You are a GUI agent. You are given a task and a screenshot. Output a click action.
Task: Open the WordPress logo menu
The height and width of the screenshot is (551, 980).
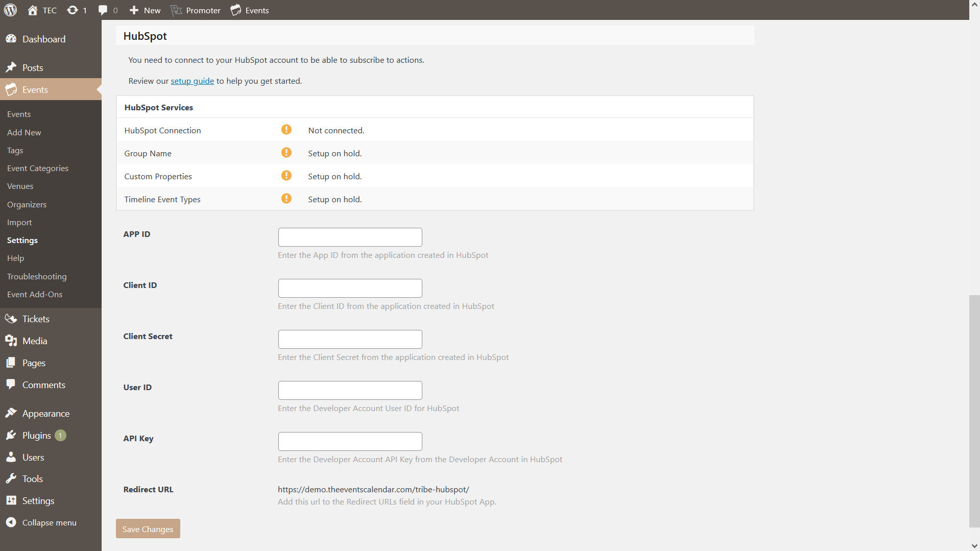(x=10, y=10)
